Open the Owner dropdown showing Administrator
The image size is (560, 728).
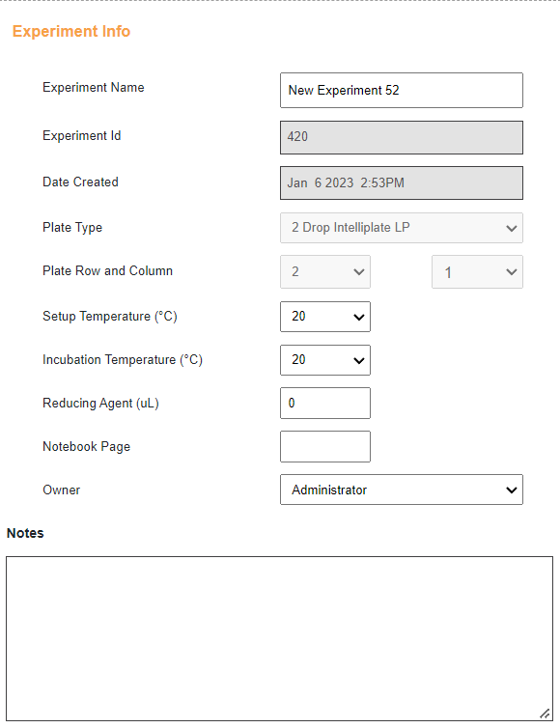tap(402, 490)
